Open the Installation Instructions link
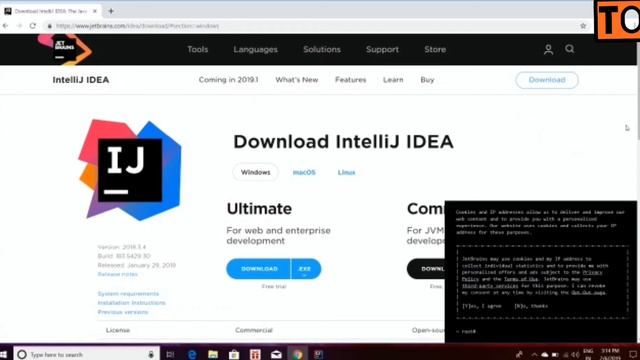 (131, 303)
